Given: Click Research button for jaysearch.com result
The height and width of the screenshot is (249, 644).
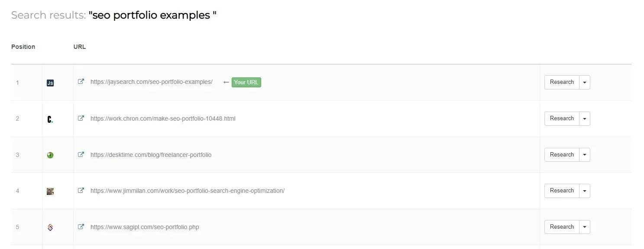Looking at the screenshot, I should (562, 82).
